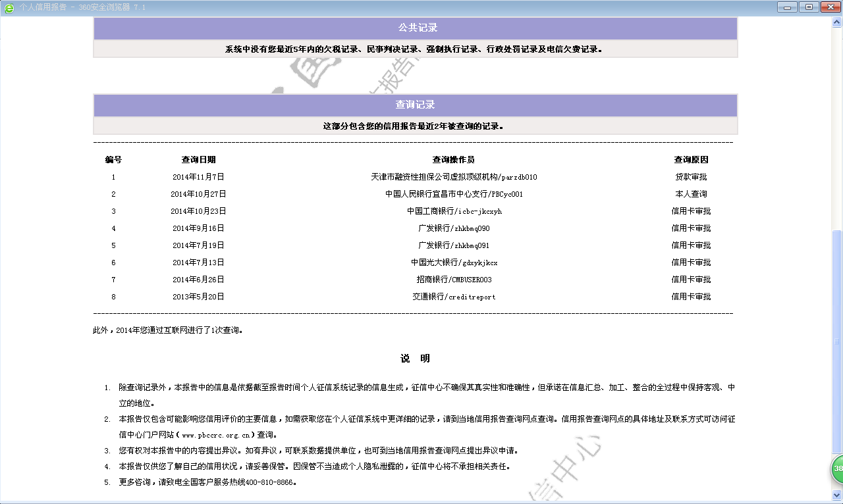Select the date 2014年10月23日

coord(198,211)
